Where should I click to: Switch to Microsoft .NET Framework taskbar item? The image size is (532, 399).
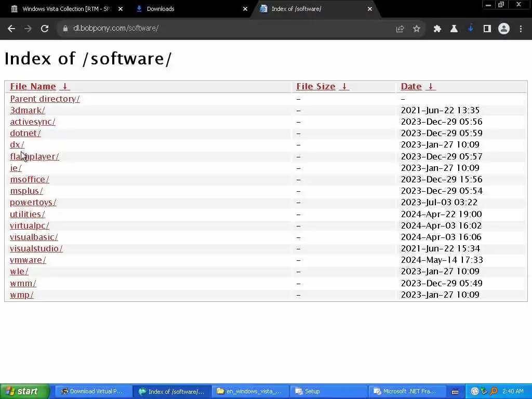(406, 391)
